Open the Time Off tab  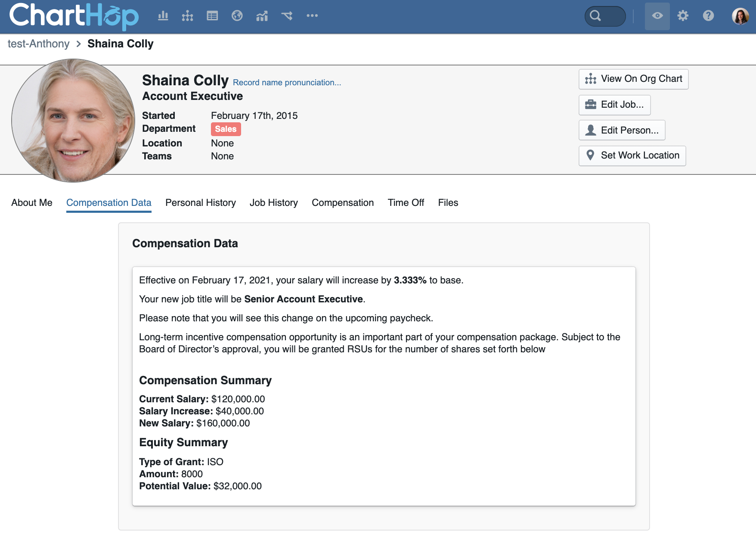coord(406,202)
